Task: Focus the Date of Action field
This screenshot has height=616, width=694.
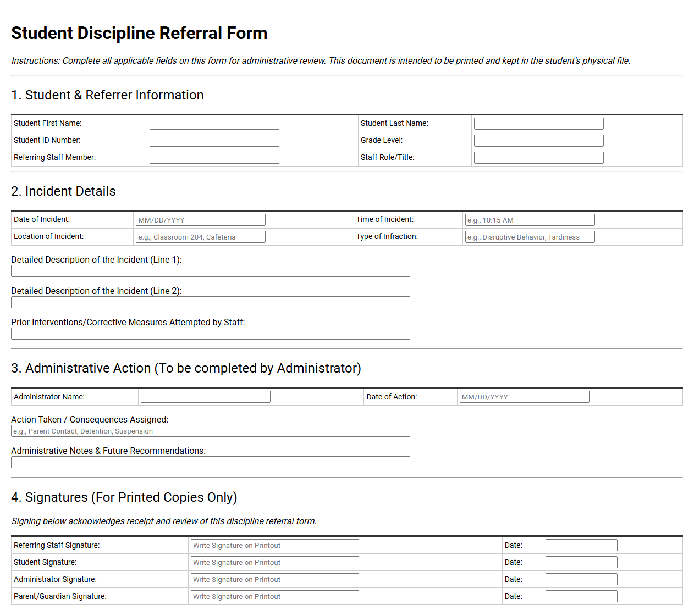Action: tap(524, 397)
